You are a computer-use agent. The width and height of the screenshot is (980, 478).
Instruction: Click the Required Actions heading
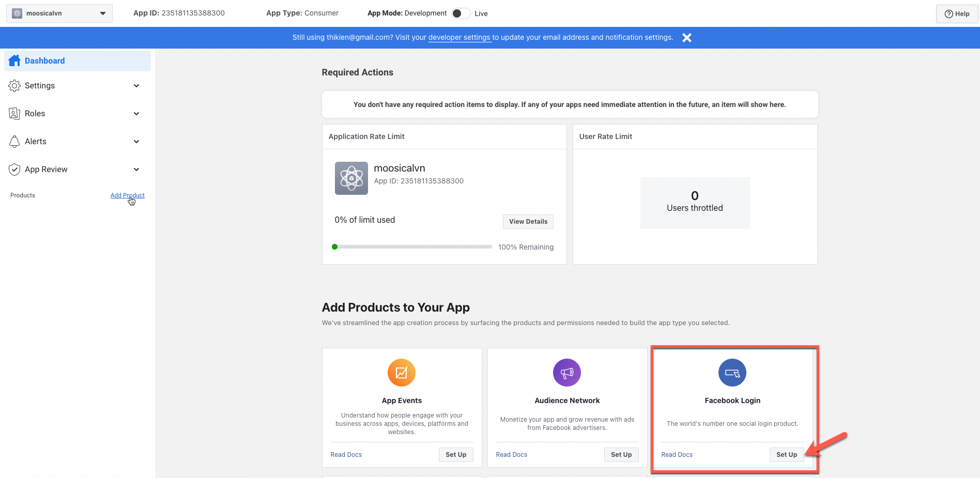(358, 72)
